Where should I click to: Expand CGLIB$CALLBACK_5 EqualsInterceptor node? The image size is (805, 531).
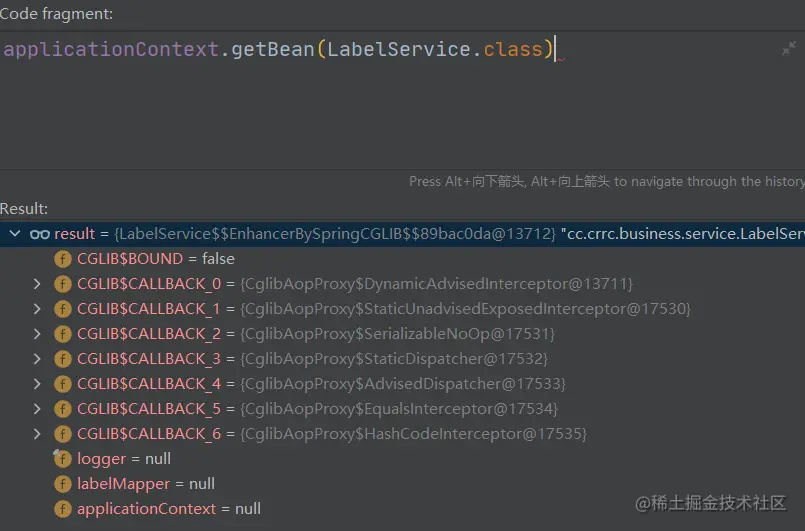tap(37, 409)
